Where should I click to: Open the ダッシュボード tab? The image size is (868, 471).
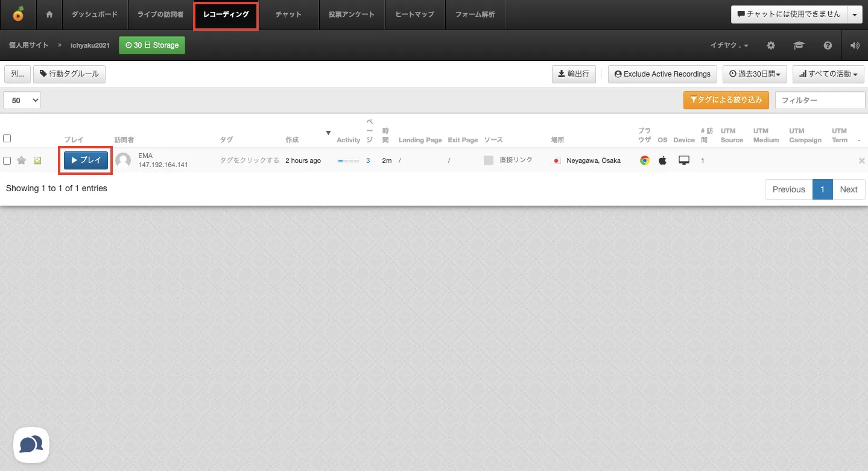click(x=95, y=14)
